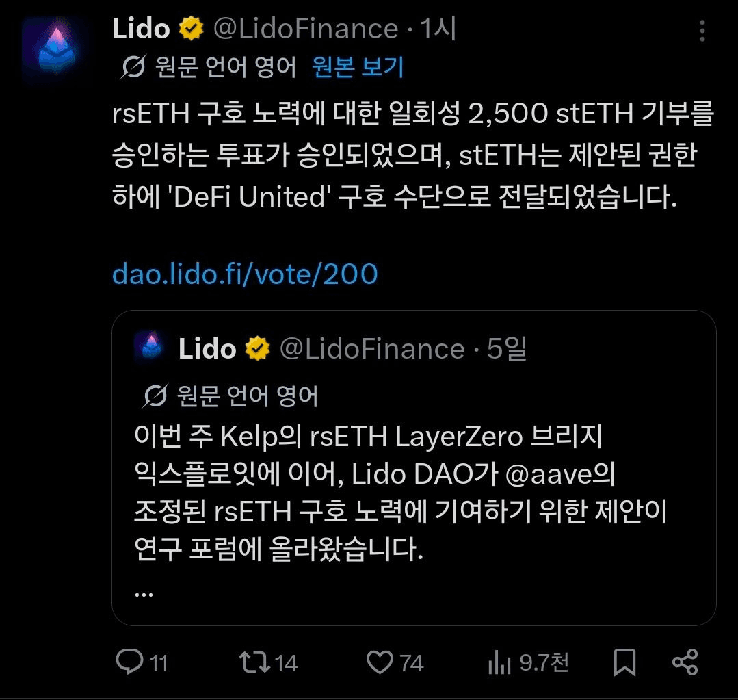Open the dao.lido.fi/vote/200 link

pyautogui.click(x=245, y=274)
